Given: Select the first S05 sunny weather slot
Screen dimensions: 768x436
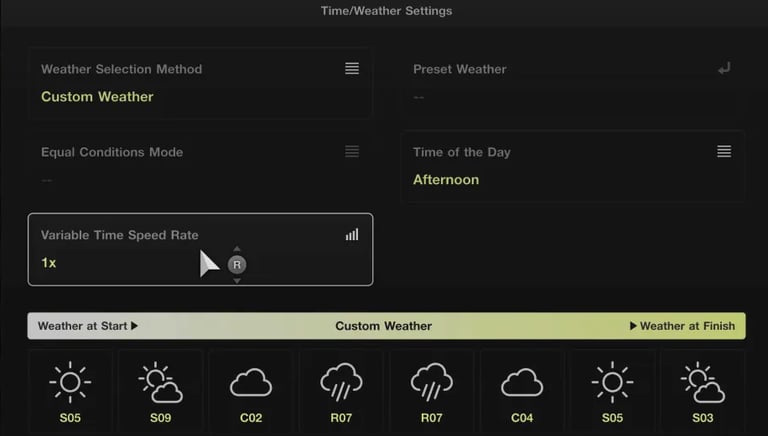Looking at the screenshot, I should (70, 392).
